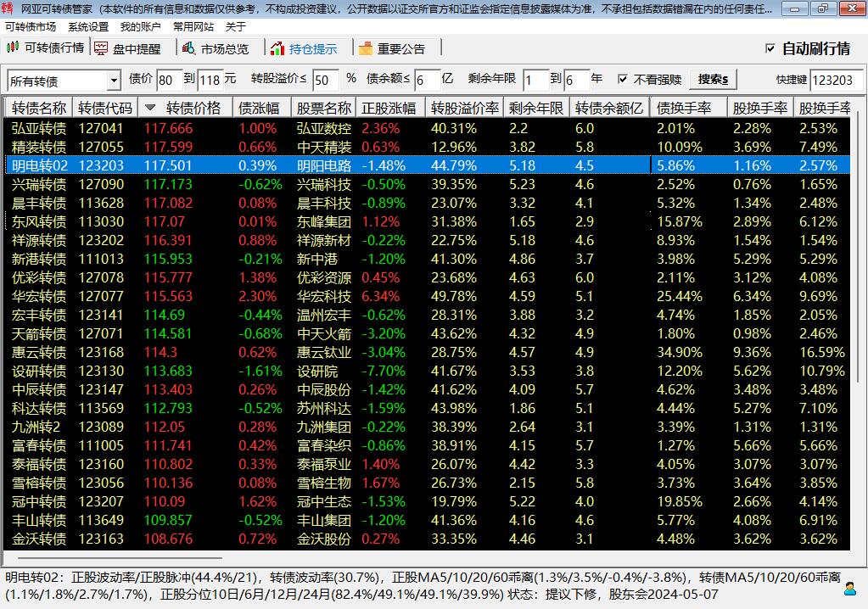Select the 东风转债 row
Screen dimensions: 868x609
428,222
